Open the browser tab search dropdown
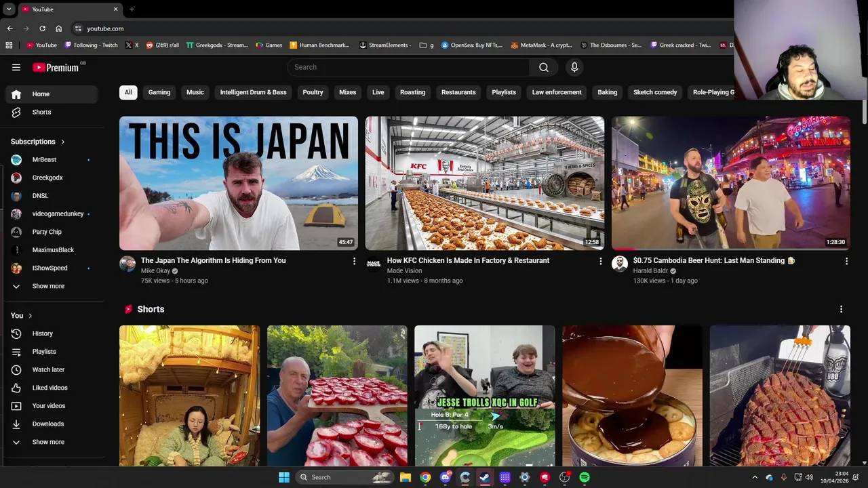This screenshot has width=868, height=488. coord(9,9)
